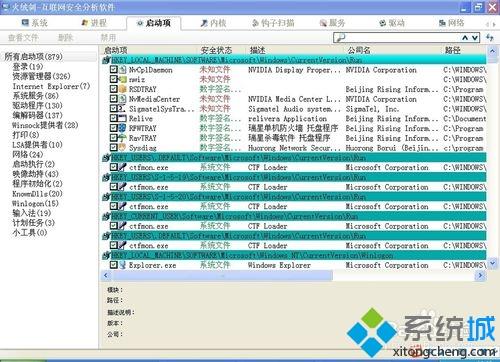500x362 pixels.
Task: Click the horizontal scrollbar thumb
Action: tap(221, 276)
